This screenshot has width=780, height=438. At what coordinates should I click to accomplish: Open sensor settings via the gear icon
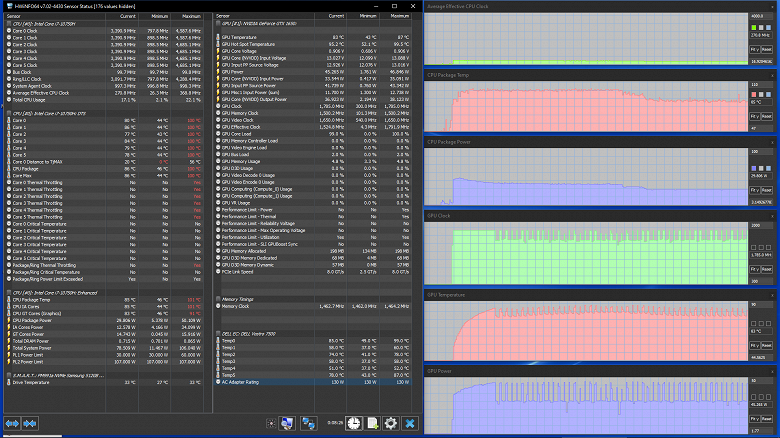tap(390, 424)
